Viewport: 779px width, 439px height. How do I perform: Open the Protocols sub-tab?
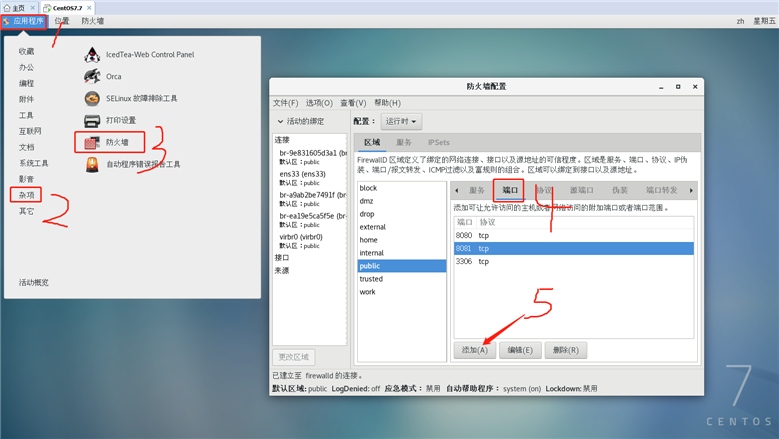tap(544, 190)
